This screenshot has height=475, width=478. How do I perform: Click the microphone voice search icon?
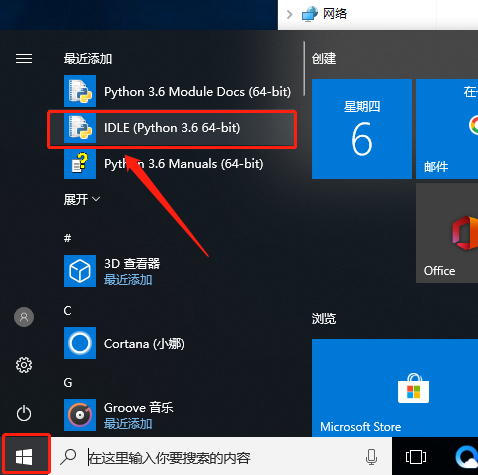[x=371, y=457]
